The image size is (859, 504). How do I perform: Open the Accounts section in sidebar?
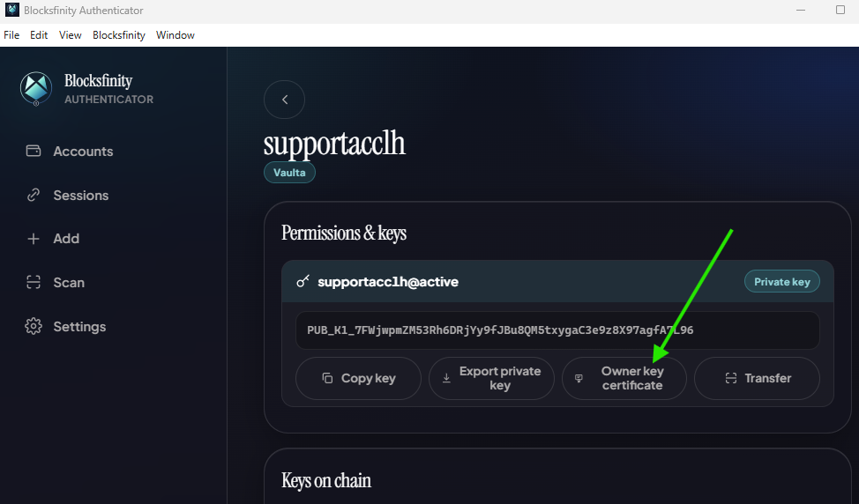coord(70,151)
